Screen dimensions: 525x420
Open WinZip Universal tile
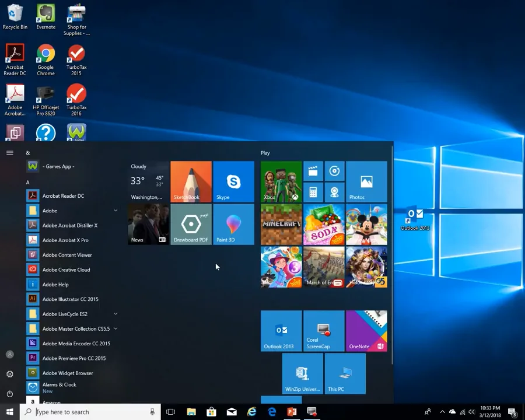coord(303,374)
